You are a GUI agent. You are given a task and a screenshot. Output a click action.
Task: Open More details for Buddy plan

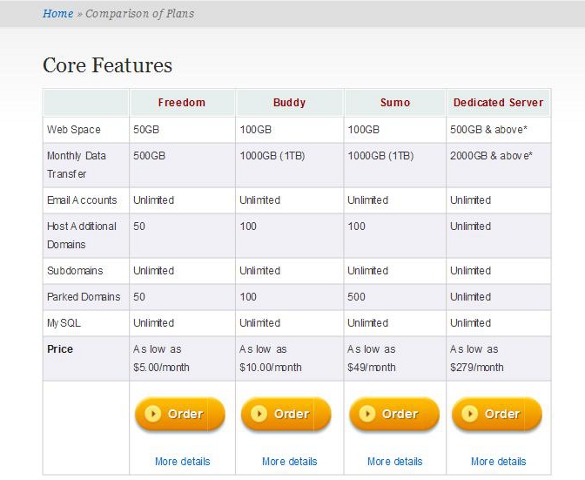290,461
